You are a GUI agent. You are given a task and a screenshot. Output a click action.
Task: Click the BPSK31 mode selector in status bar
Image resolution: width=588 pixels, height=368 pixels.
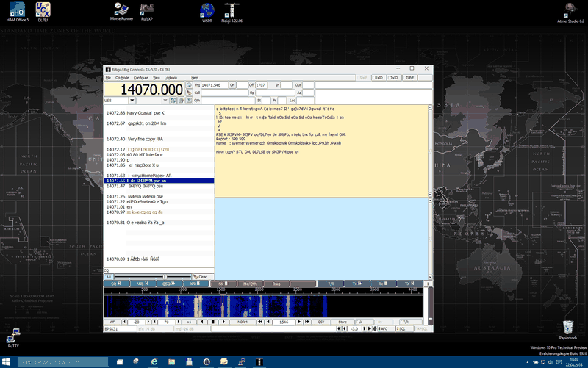click(120, 328)
